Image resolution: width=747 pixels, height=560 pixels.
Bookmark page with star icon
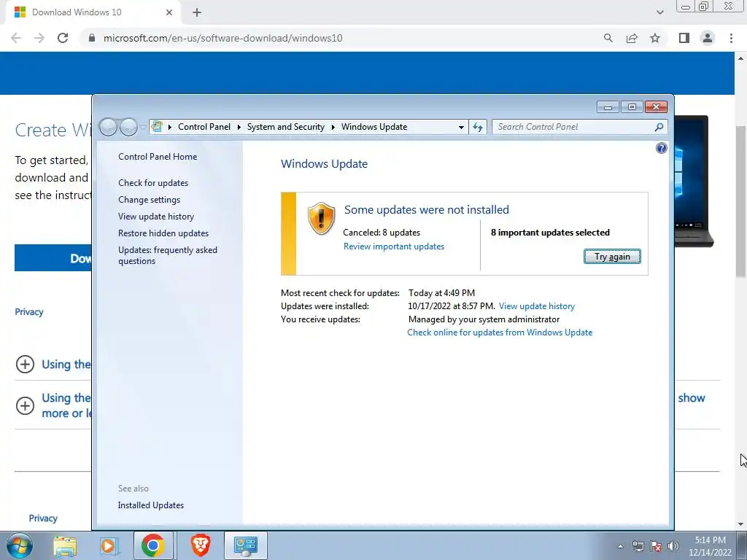[655, 38]
